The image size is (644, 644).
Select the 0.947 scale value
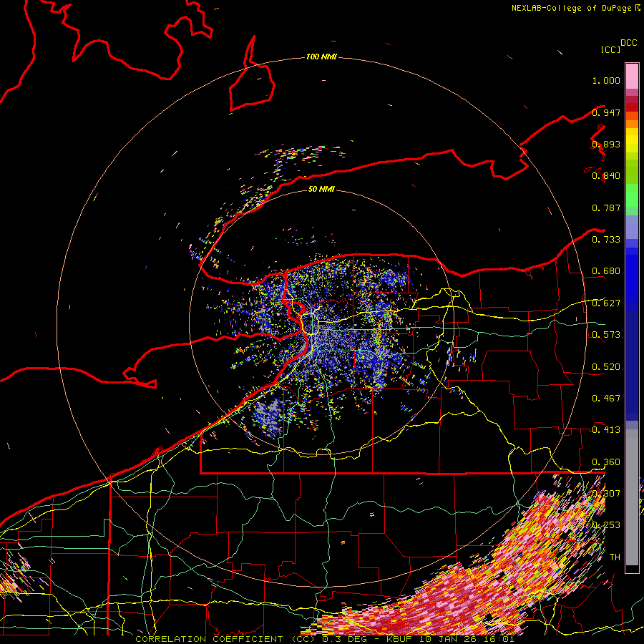606,112
